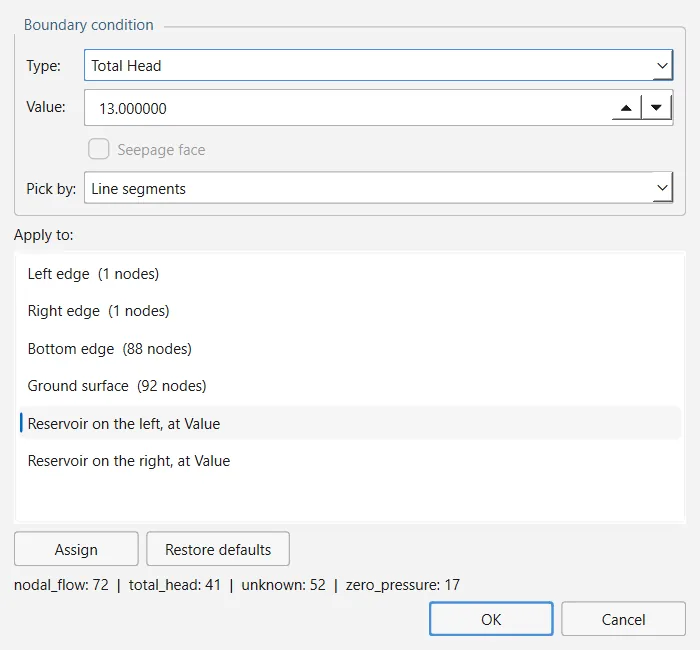Image resolution: width=700 pixels, height=650 pixels.
Task: Select Left edge (1 nodes) in list
Action: [350, 274]
